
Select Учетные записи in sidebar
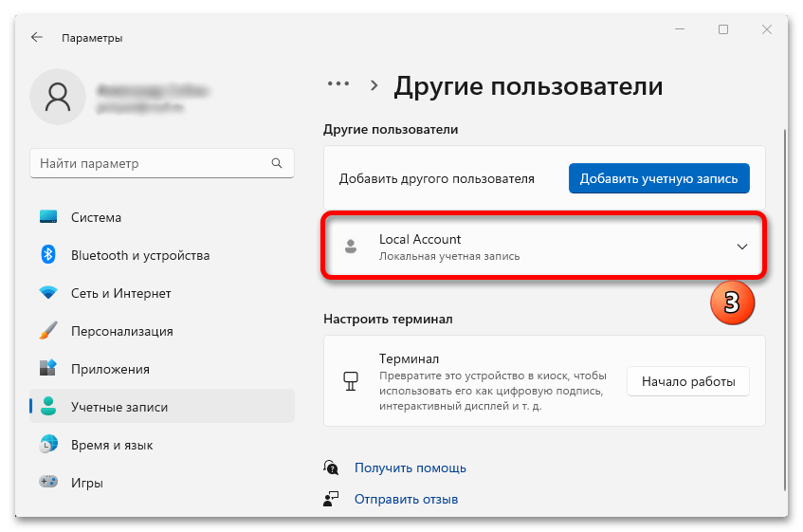(x=119, y=407)
